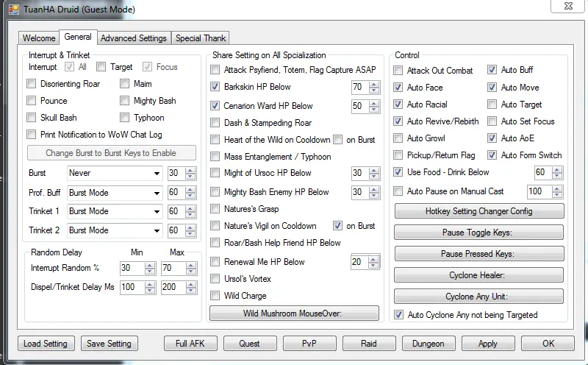Open the Trinket 2 mode dropdown

115,230
